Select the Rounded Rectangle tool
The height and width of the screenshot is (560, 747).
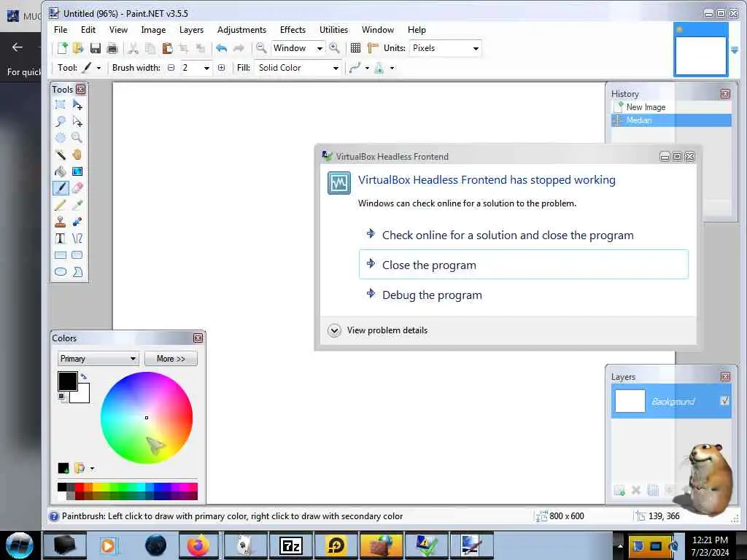77,255
